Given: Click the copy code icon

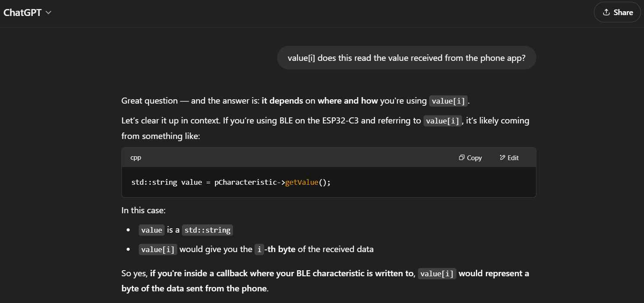Looking at the screenshot, I should [x=462, y=158].
